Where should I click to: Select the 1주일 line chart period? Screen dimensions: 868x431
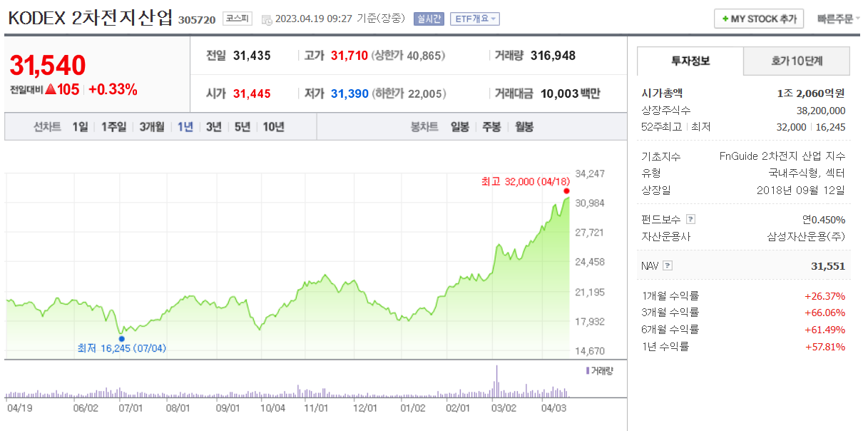pos(113,127)
